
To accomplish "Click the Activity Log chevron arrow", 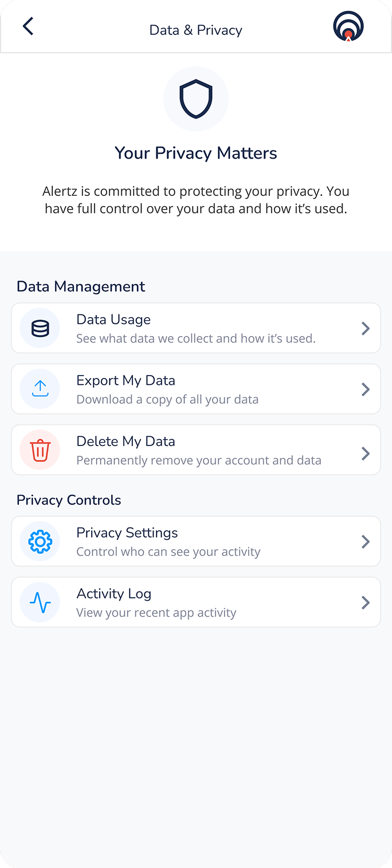I will (366, 602).
